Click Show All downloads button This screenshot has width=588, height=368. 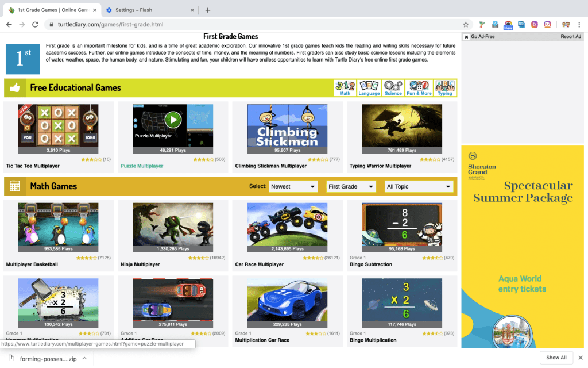click(x=556, y=358)
